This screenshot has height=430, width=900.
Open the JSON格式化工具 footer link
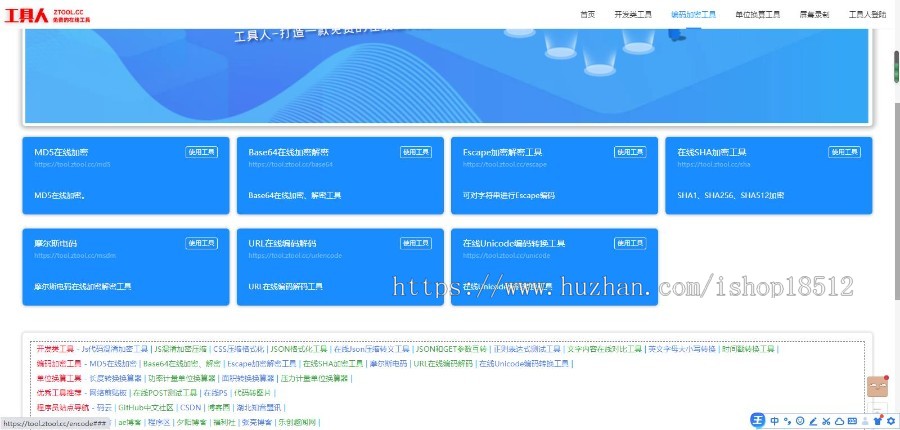[298, 348]
